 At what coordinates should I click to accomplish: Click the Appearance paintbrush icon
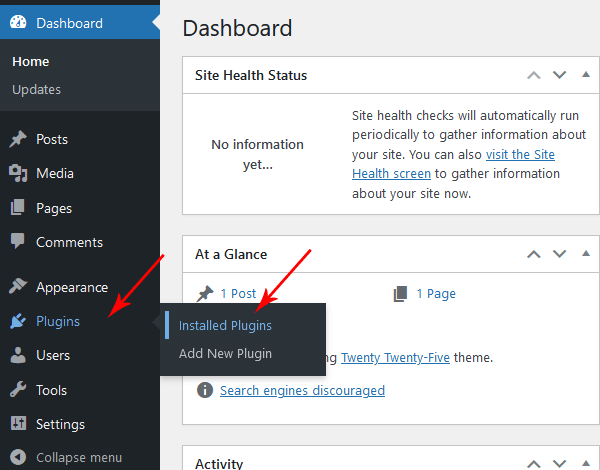pyautogui.click(x=18, y=287)
